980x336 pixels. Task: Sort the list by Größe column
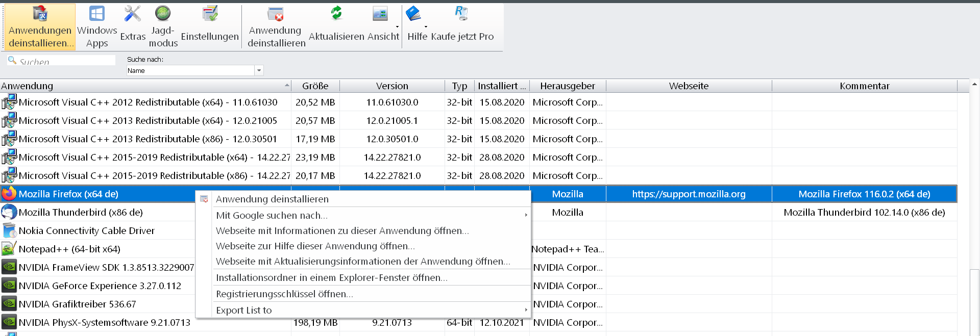click(x=315, y=86)
